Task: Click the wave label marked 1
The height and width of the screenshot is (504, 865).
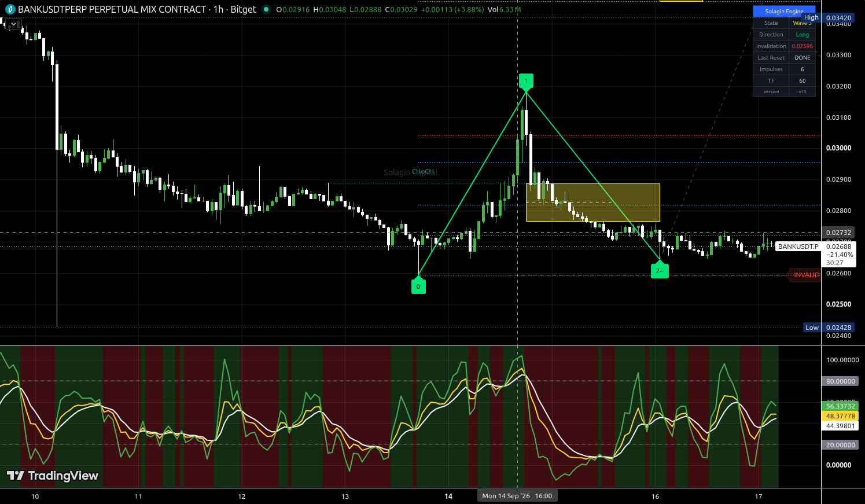Action: [x=526, y=82]
